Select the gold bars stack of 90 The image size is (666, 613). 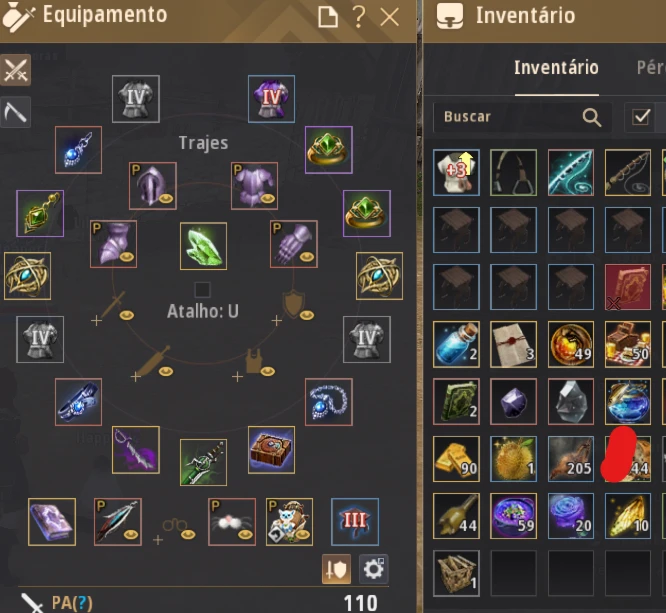point(456,459)
